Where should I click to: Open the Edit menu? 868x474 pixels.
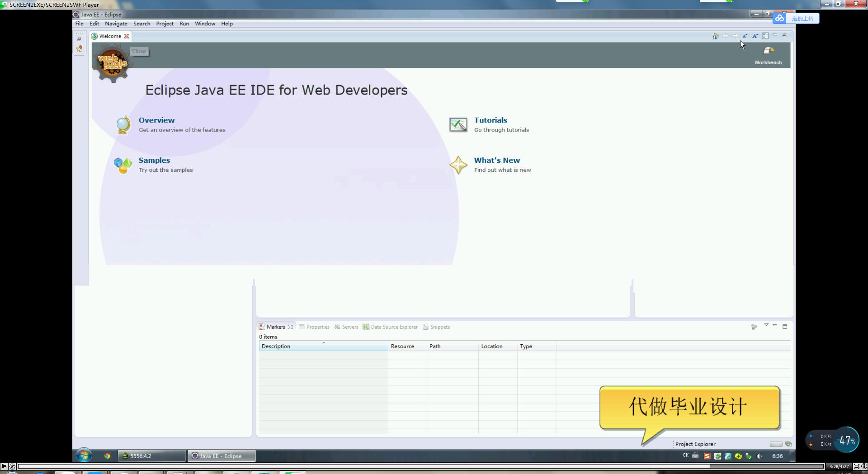[94, 24]
